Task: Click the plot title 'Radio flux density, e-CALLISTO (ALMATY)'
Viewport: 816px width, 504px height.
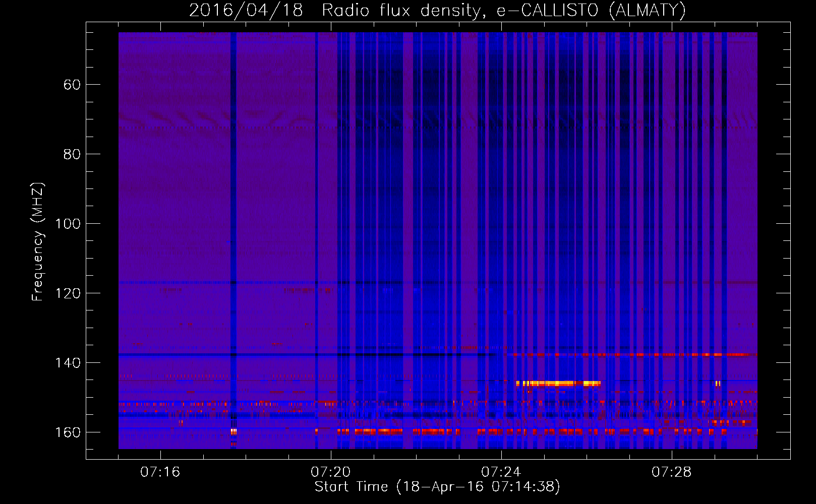Action: (504, 10)
